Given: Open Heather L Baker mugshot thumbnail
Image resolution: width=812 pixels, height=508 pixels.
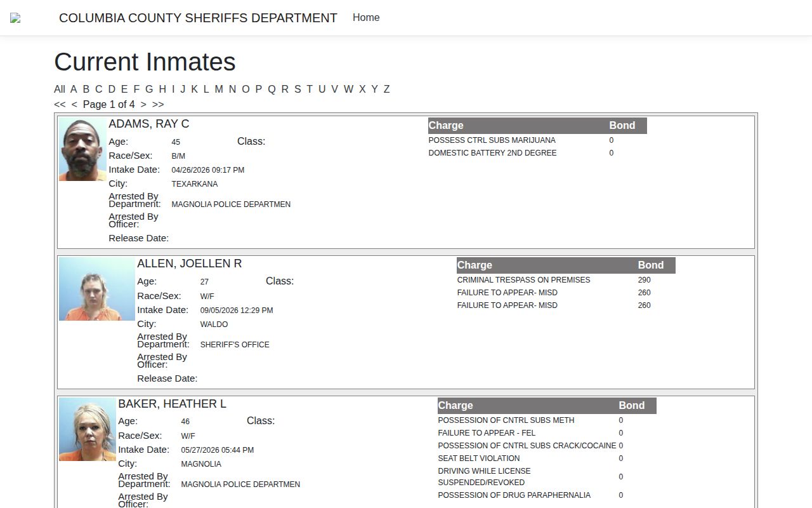Looking at the screenshot, I should click(88, 429).
